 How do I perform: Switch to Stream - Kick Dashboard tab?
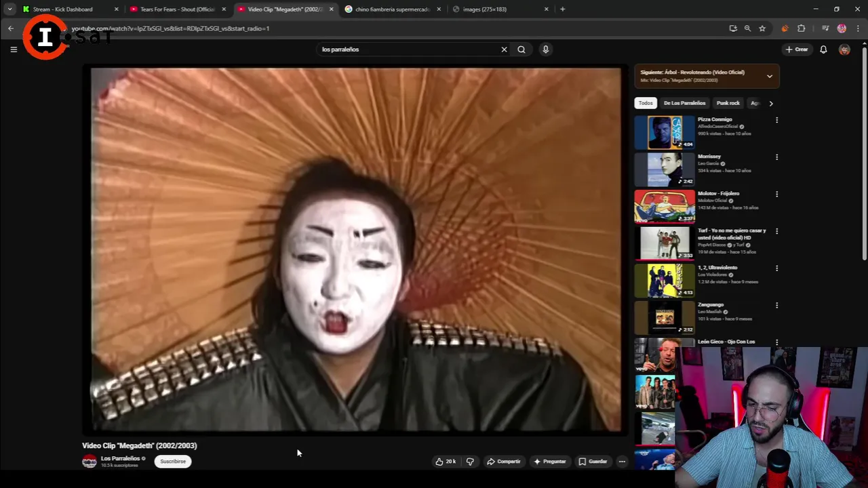tap(64, 9)
